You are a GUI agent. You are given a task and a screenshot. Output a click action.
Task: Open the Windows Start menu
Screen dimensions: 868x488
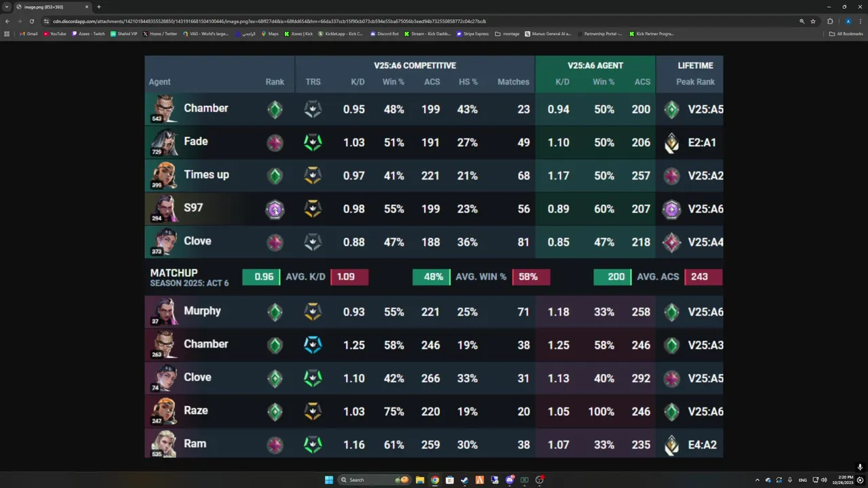coord(329,480)
